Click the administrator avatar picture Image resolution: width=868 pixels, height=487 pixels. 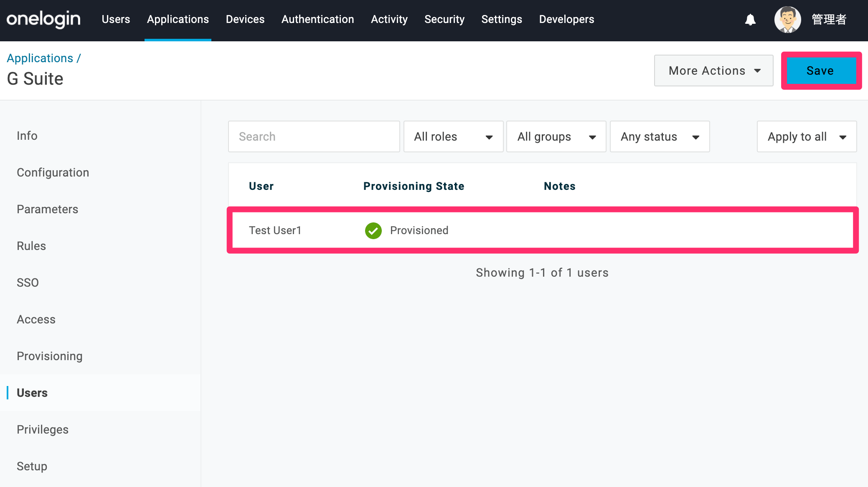click(x=787, y=20)
